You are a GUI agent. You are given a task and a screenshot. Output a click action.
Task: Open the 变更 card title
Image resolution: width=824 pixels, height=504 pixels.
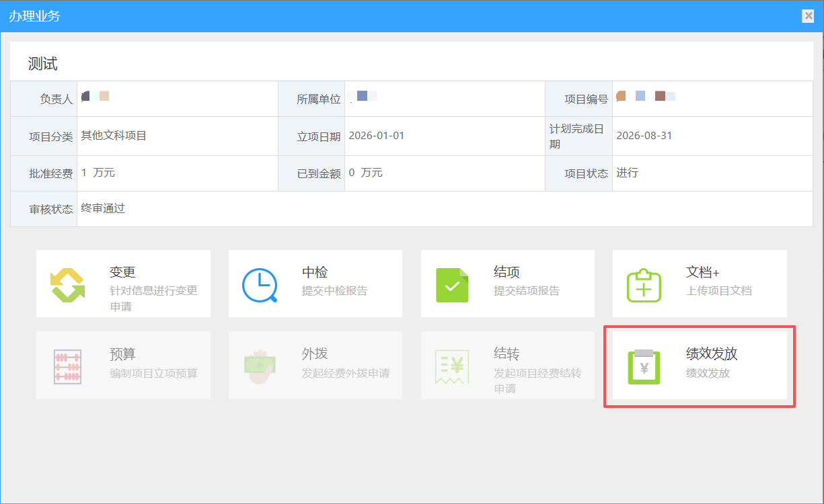coord(123,272)
